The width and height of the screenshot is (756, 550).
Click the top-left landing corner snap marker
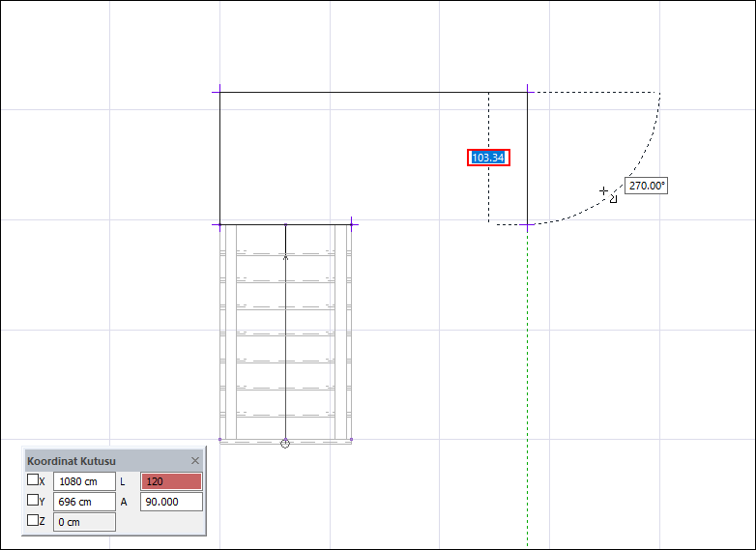point(219,92)
